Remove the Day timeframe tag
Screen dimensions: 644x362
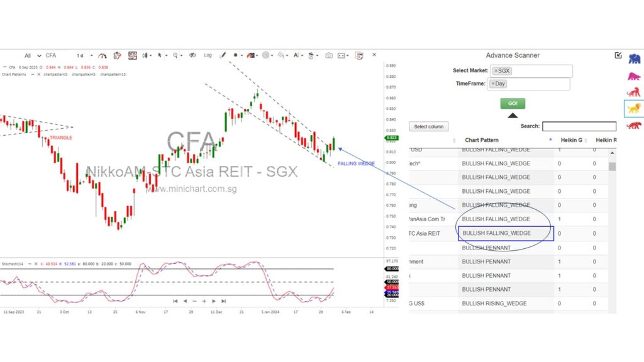pos(494,84)
